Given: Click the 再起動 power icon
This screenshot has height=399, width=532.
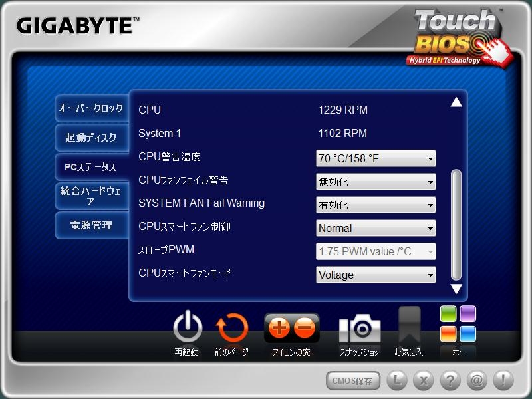Looking at the screenshot, I should [x=188, y=327].
